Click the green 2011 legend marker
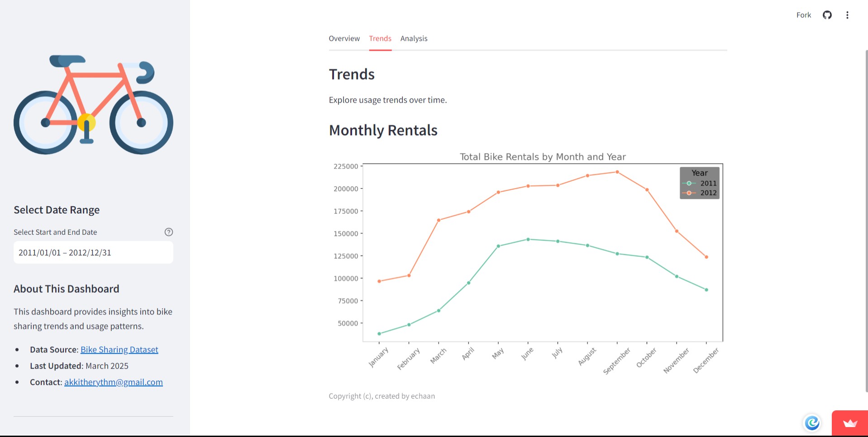 point(688,183)
